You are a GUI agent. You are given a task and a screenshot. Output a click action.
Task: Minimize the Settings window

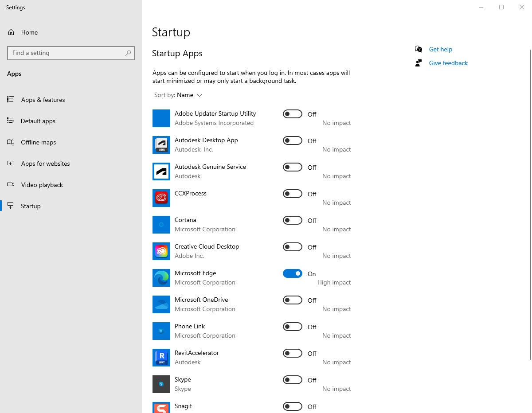481,7
